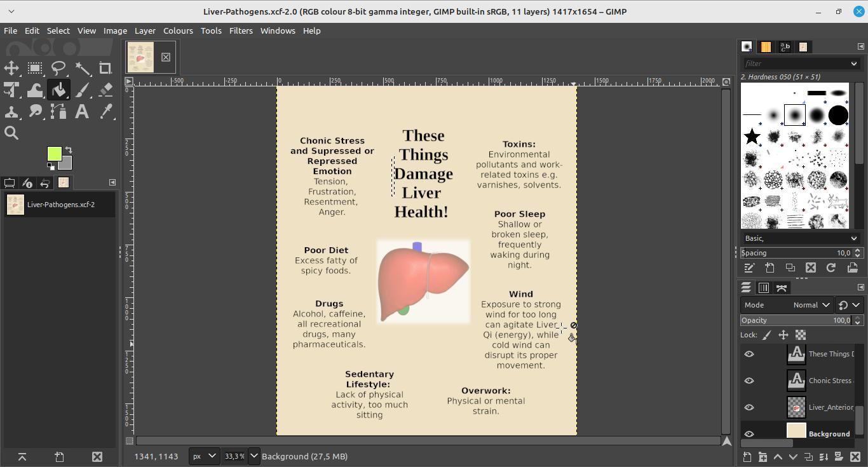Select the Paintbrush tool

point(82,90)
